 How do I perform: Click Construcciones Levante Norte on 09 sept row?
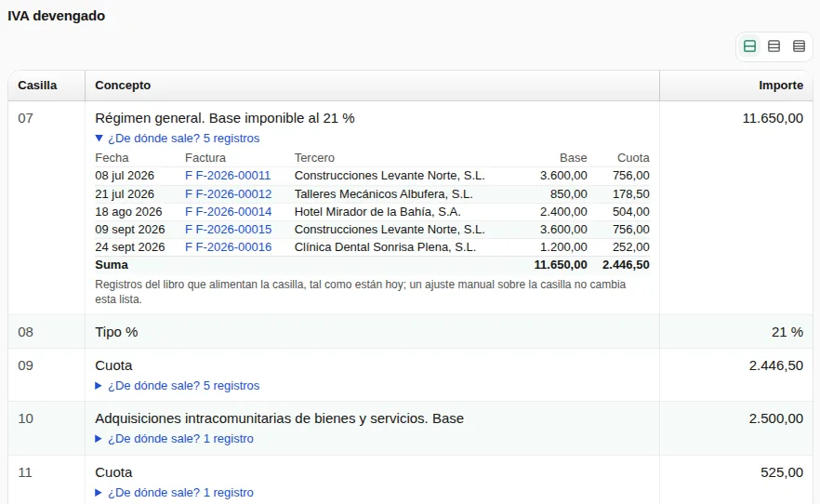point(390,230)
